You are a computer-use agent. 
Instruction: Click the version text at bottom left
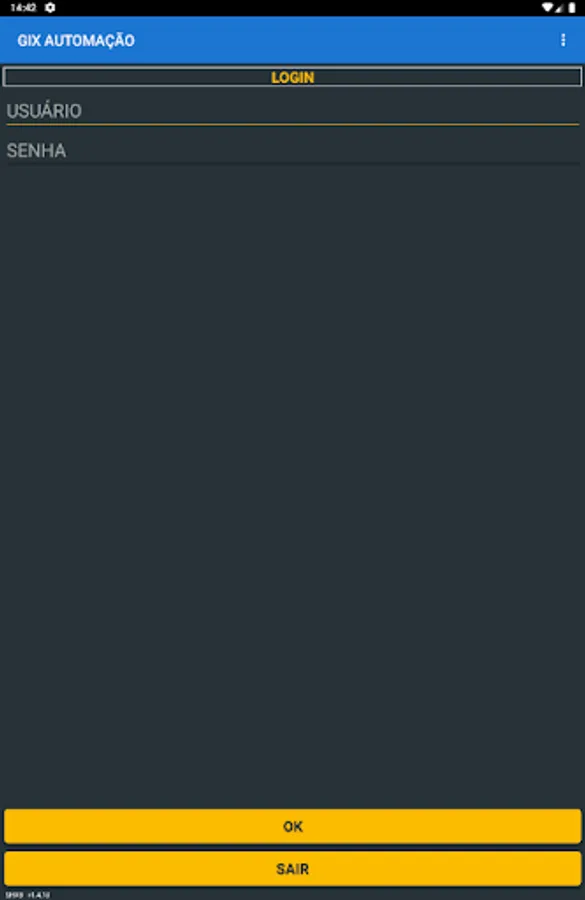(28, 894)
